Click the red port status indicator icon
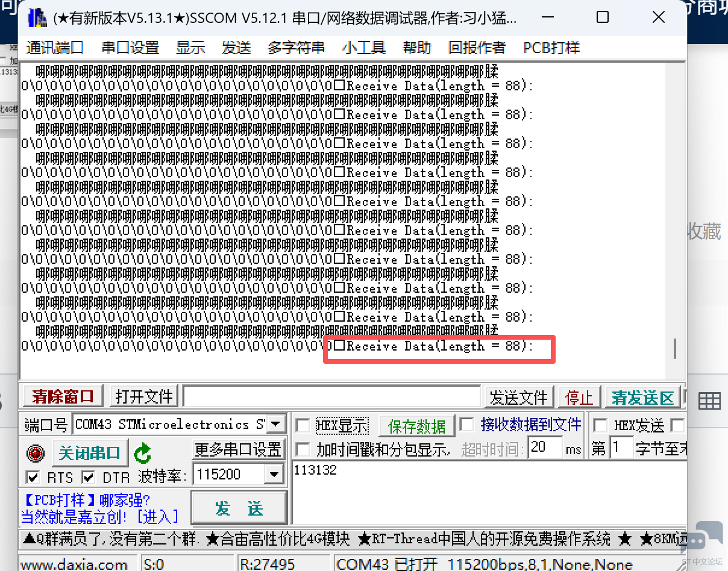The image size is (728, 571). click(36, 452)
